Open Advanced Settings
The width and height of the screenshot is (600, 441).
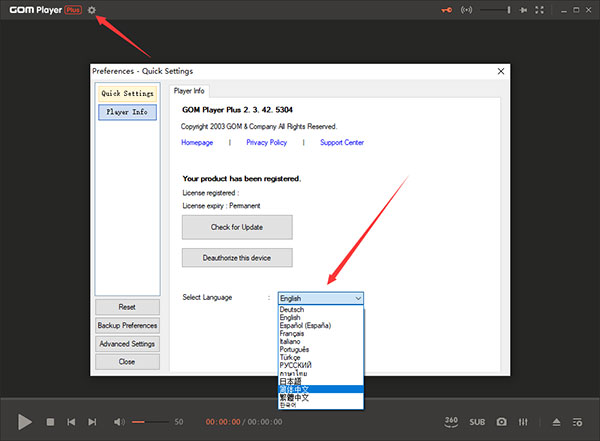pos(127,344)
